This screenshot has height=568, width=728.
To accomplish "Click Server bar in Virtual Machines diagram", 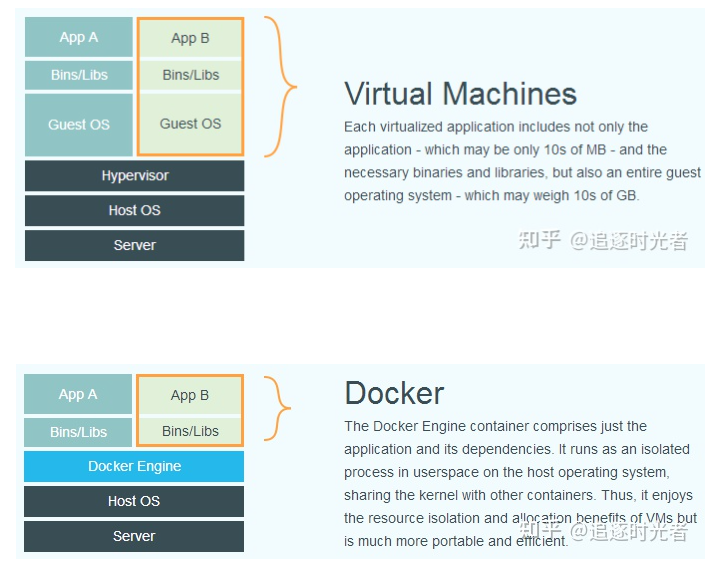I will pos(135,245).
